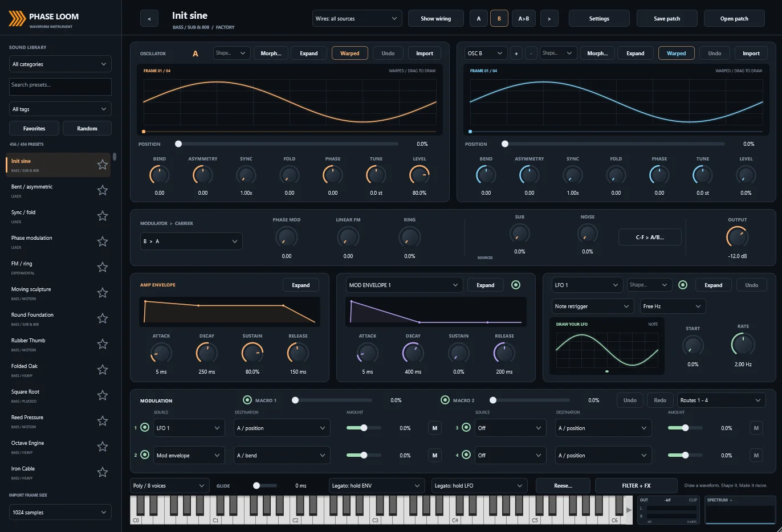
Task: Click the plus button beside OSC B
Action: 516,54
